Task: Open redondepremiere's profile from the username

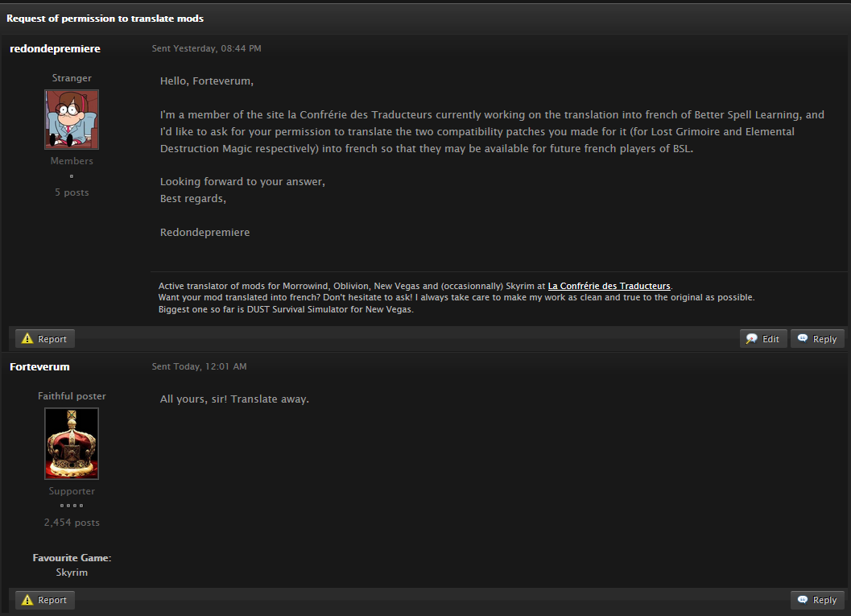Action: (55, 49)
